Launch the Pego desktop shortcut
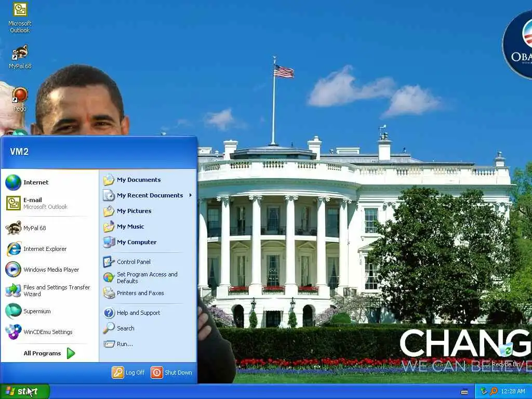The height and width of the screenshot is (399, 532). [20, 99]
